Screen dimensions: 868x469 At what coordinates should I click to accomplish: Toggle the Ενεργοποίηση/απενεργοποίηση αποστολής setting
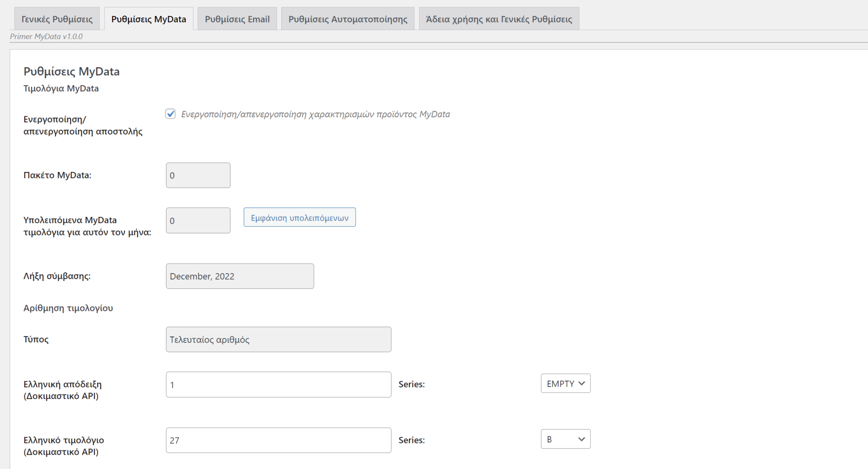[x=170, y=114]
